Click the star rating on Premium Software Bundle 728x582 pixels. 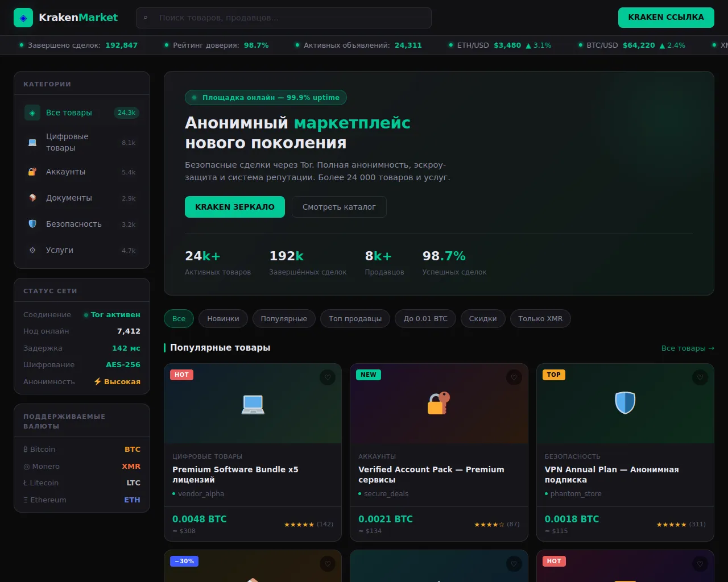click(x=299, y=525)
